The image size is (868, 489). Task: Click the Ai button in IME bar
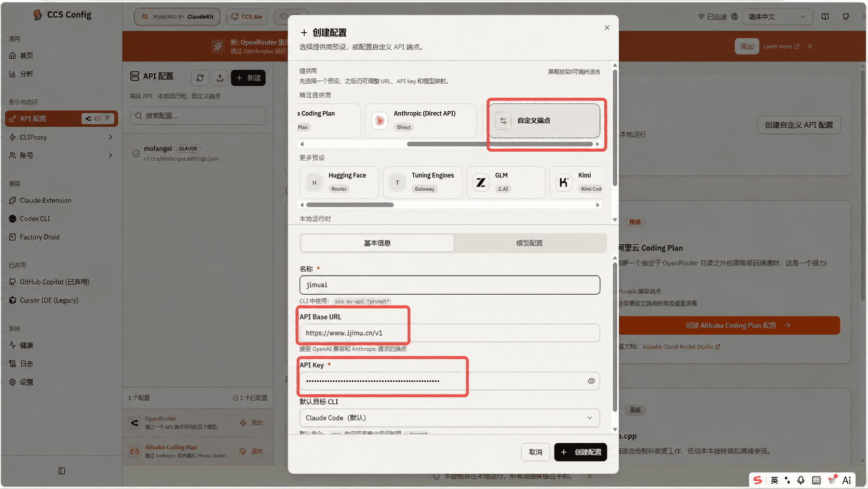pyautogui.click(x=847, y=480)
